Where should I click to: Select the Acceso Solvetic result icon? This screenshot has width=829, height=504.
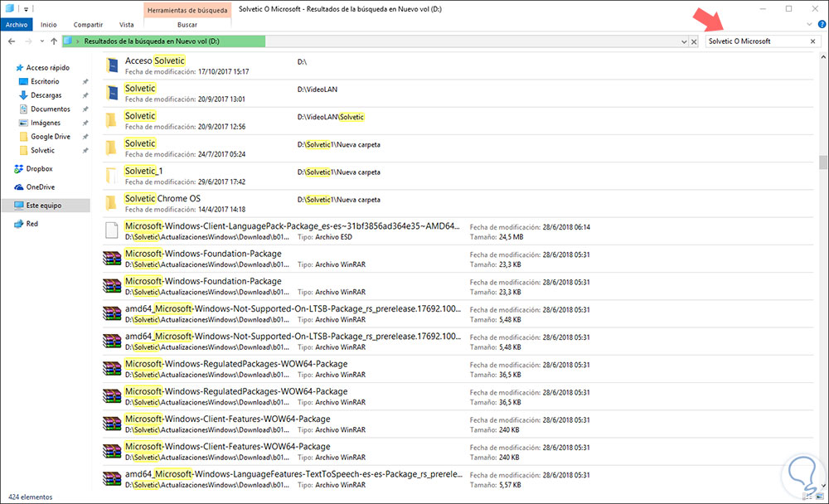point(112,65)
